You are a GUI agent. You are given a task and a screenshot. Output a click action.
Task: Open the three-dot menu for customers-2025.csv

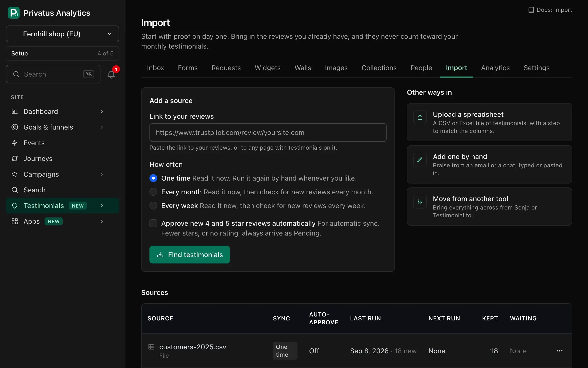(x=560, y=351)
